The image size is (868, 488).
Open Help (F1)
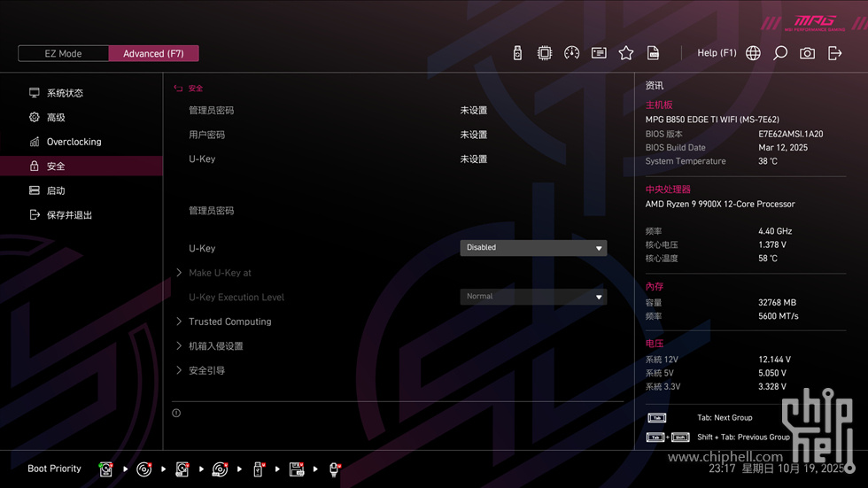717,53
